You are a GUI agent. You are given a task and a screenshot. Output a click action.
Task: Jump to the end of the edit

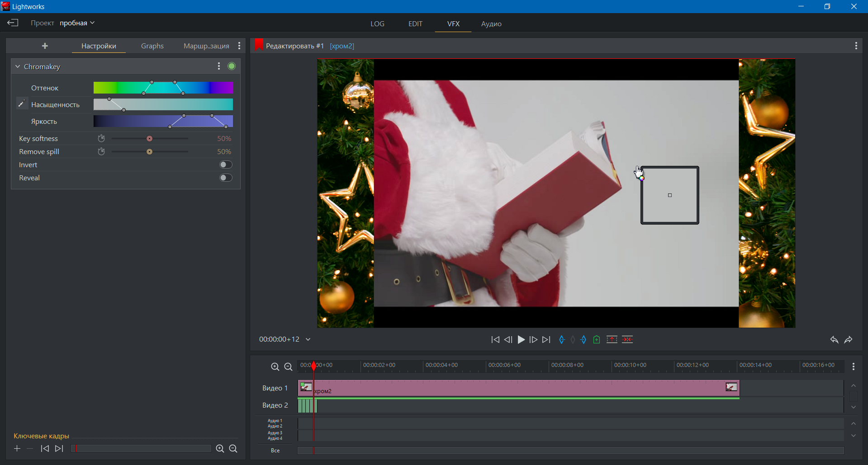click(x=546, y=339)
